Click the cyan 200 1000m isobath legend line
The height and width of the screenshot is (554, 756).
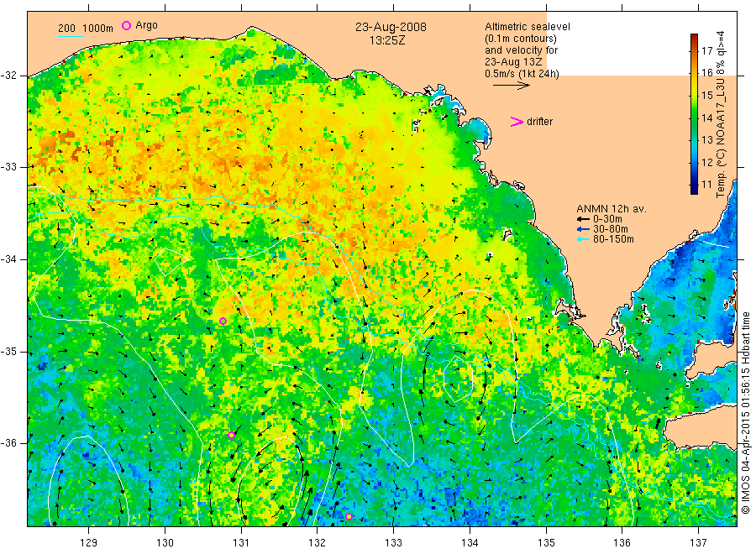tap(71, 36)
